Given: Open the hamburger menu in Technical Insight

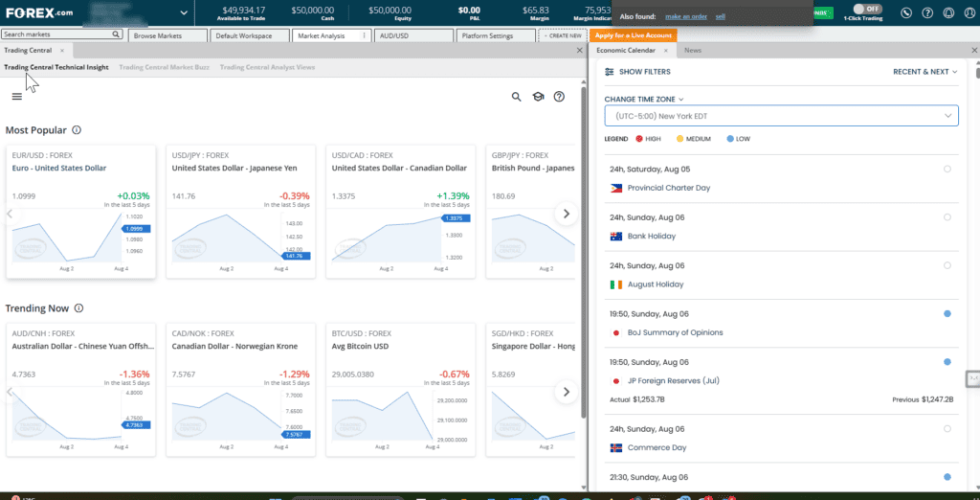Looking at the screenshot, I should tap(17, 97).
